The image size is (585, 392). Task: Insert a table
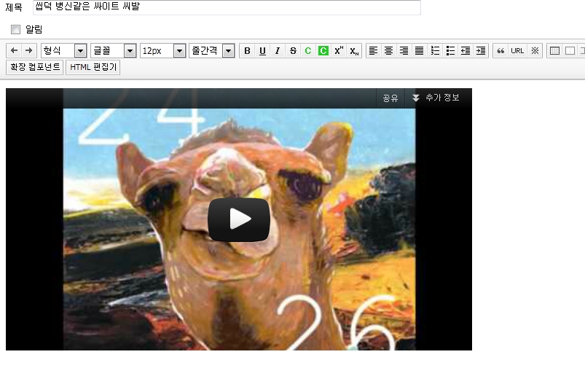point(555,51)
